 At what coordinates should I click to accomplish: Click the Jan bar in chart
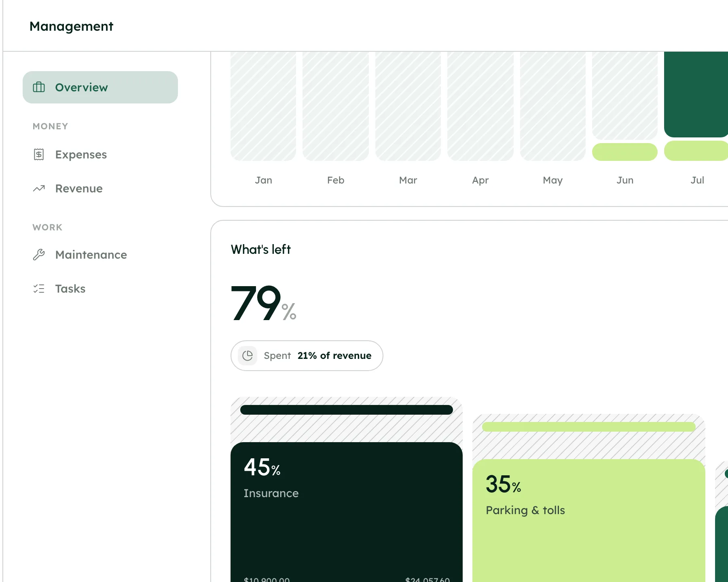[263, 106]
